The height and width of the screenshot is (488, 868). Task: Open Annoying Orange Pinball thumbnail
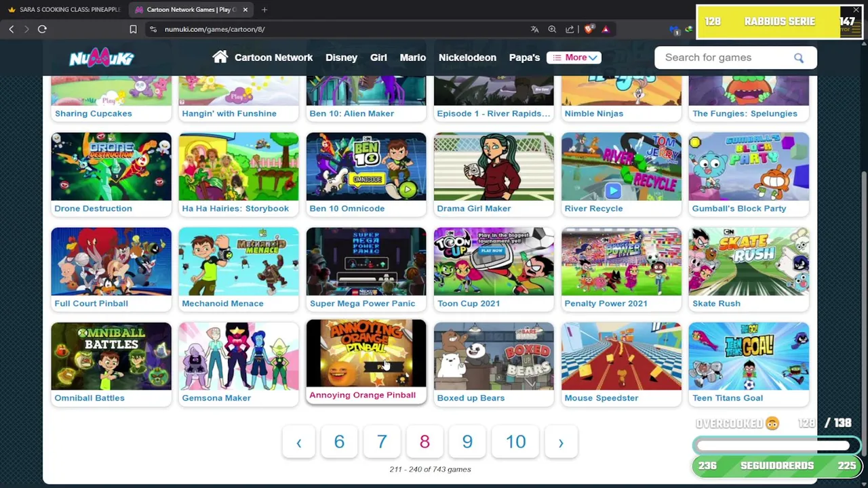366,353
